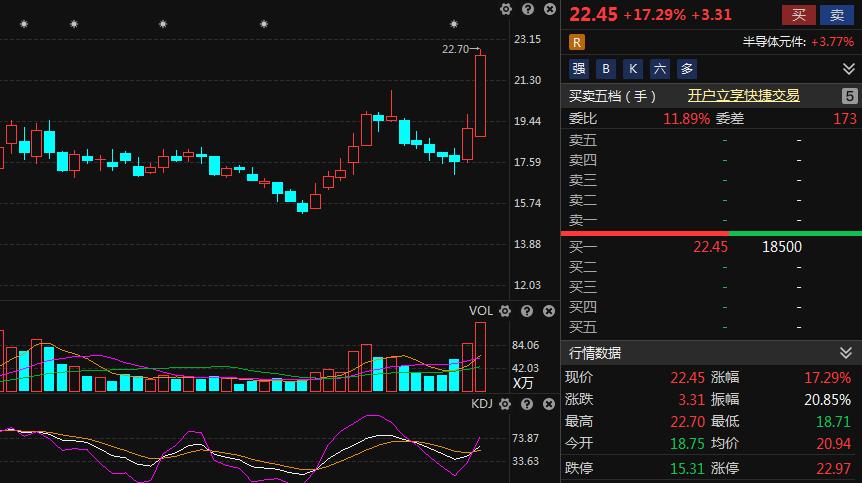Close the VOL indicator panel
The width and height of the screenshot is (862, 483).
point(549,311)
